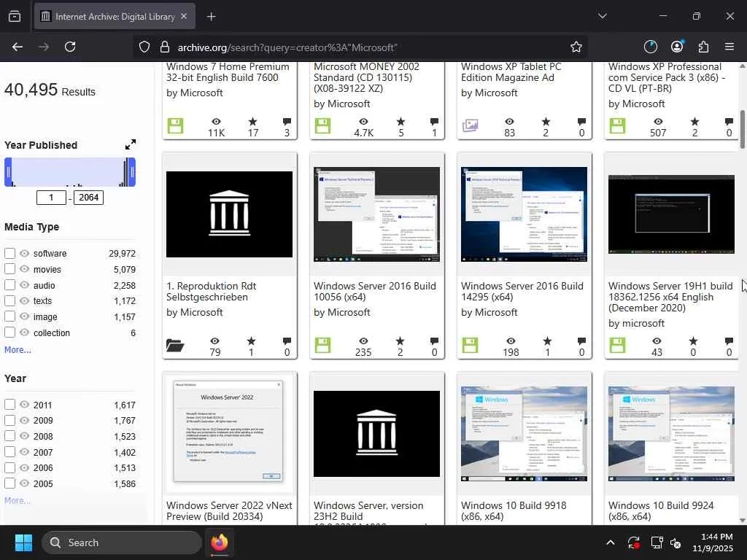The image size is (747, 560).
Task: Check the collection media type box
Action: click(10, 332)
